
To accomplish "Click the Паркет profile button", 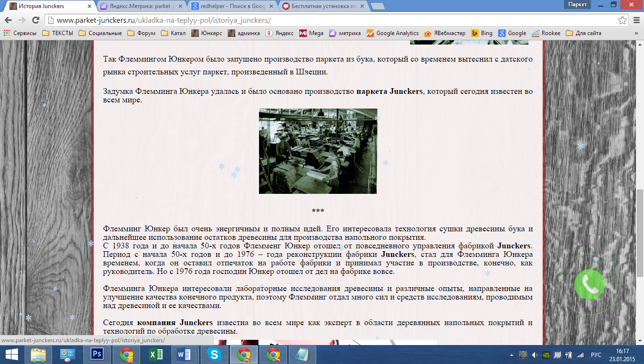I will 577,4.
